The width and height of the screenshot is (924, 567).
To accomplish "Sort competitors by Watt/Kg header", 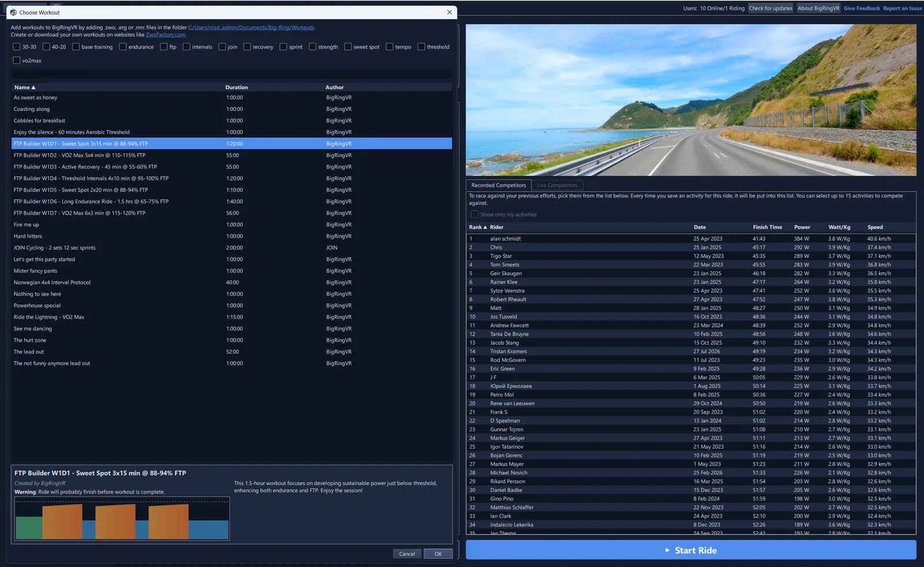I will (x=839, y=227).
